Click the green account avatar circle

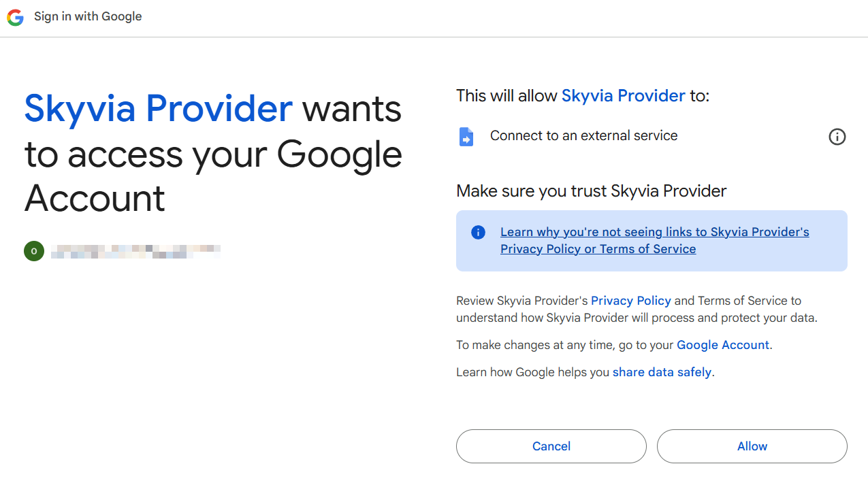pyautogui.click(x=34, y=251)
